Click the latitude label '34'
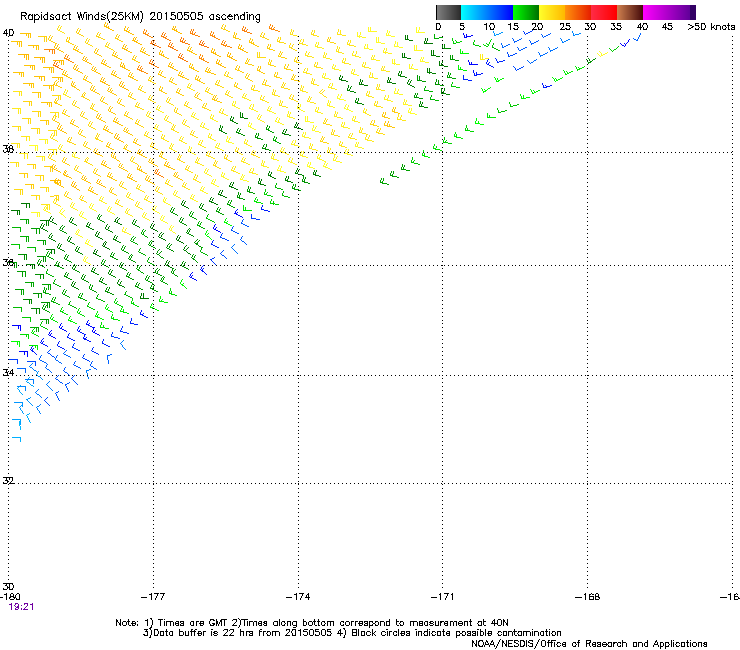Viewport: 740px width, 650px height. [8, 372]
